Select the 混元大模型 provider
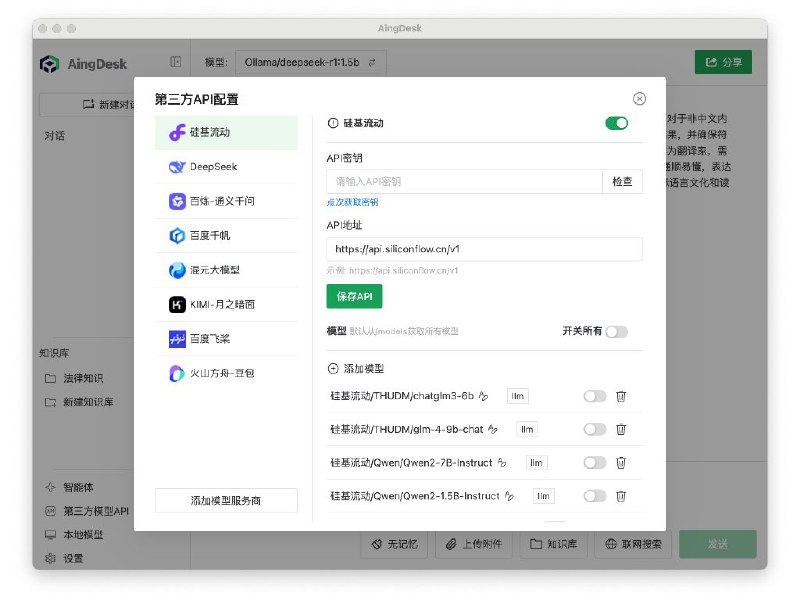The height and width of the screenshot is (600, 800). [226, 270]
